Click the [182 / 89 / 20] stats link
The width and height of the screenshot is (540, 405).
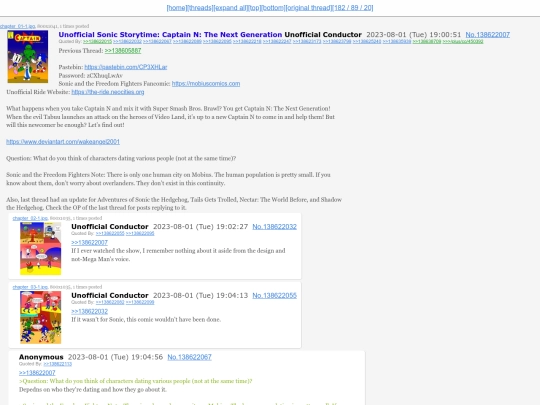click(353, 8)
